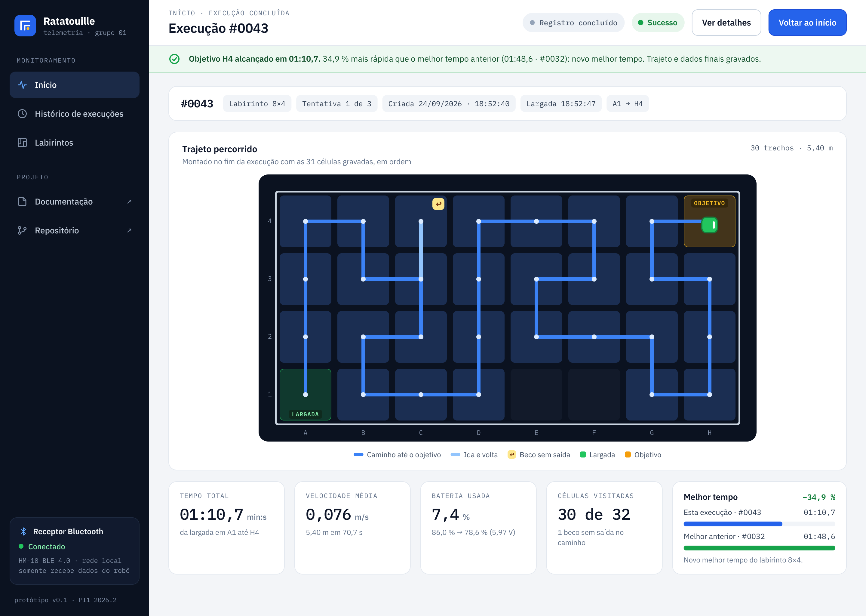This screenshot has height=616, width=866.
Task: Open Histórico de execuções
Action: coord(74,114)
